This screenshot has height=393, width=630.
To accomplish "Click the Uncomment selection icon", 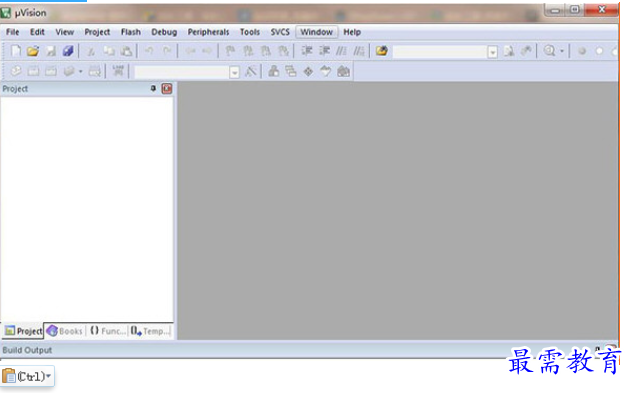I will (359, 51).
